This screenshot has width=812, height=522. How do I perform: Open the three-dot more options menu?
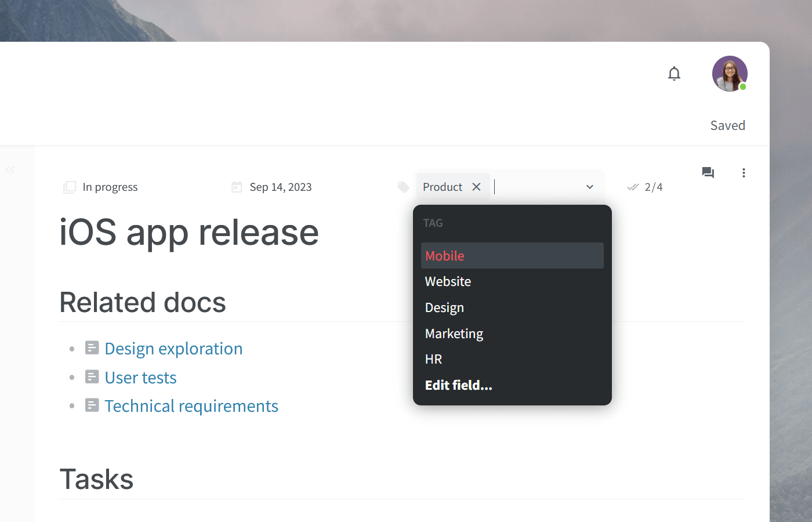(x=744, y=173)
